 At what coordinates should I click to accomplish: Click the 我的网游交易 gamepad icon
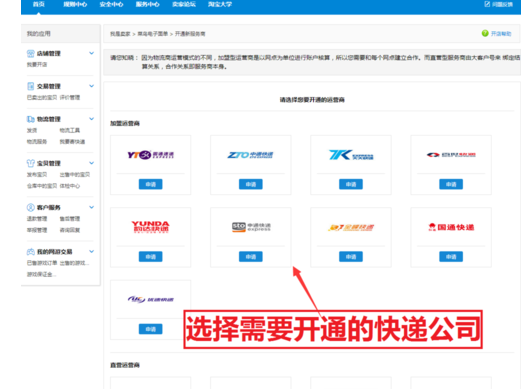(30, 252)
